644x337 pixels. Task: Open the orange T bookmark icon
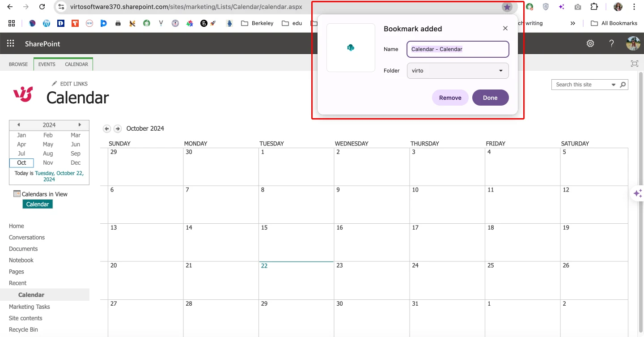click(75, 23)
